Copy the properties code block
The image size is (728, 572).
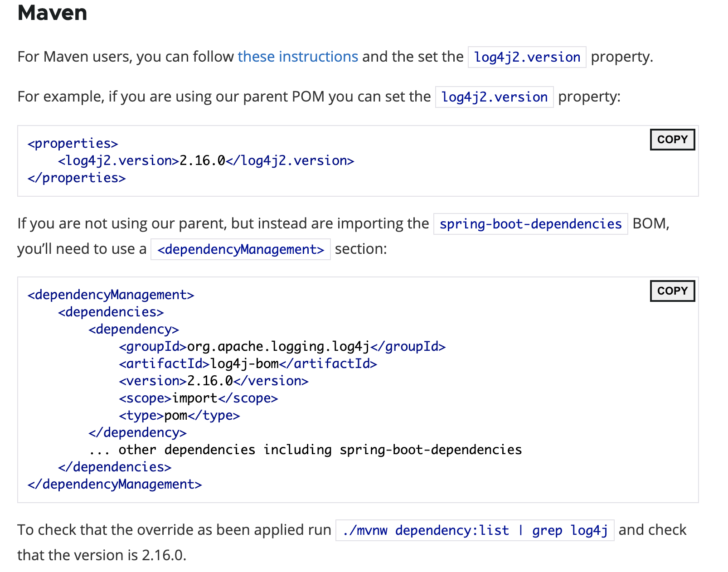pyautogui.click(x=672, y=140)
